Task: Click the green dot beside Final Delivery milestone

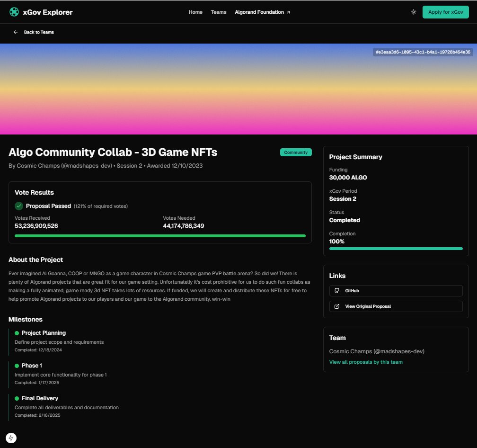Action: pyautogui.click(x=17, y=398)
